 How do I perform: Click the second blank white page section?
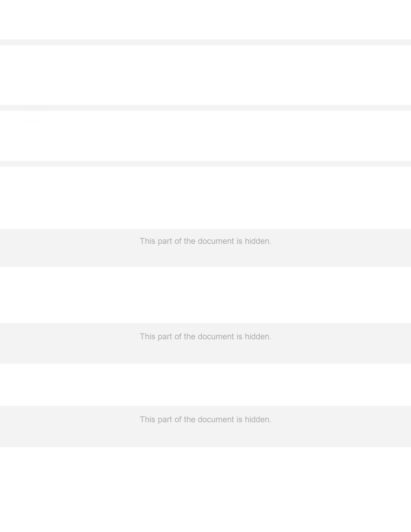(x=205, y=75)
